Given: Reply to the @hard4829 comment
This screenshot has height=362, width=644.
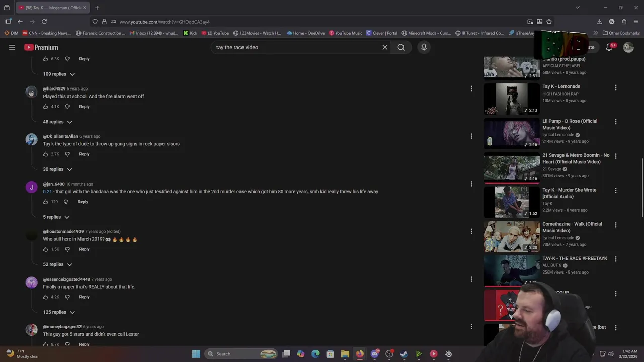Looking at the screenshot, I should coord(84,107).
